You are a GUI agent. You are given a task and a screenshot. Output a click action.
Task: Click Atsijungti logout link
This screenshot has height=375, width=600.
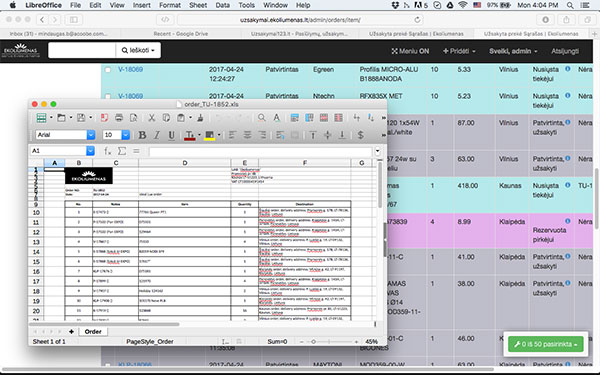click(x=565, y=51)
